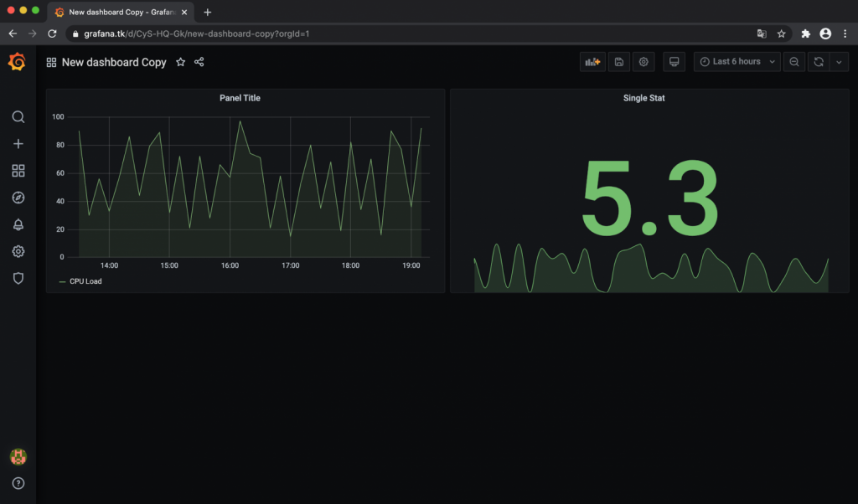Viewport: 858px width, 504px height.
Task: Open the Explore compass icon
Action: (x=18, y=198)
